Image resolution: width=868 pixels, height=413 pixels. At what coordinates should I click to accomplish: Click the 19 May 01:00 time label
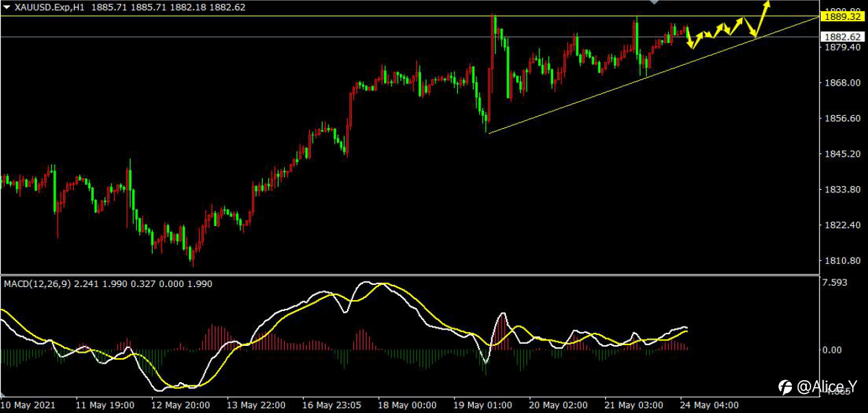(x=482, y=405)
